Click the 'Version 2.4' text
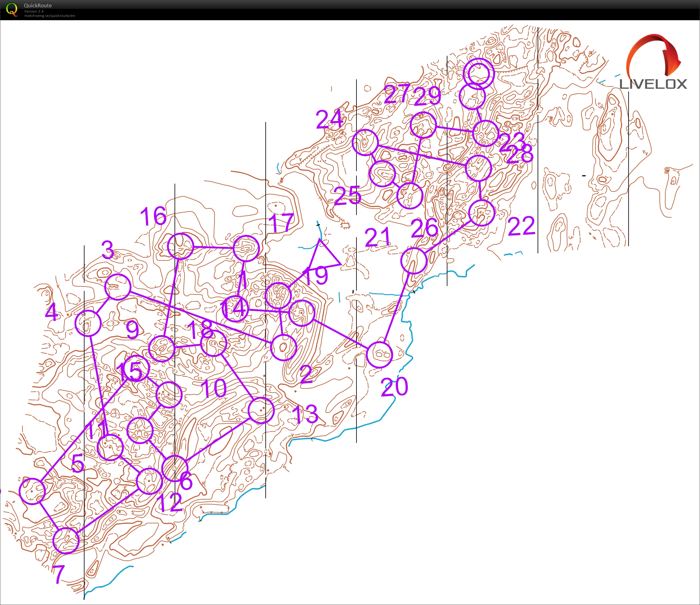 click(x=34, y=11)
